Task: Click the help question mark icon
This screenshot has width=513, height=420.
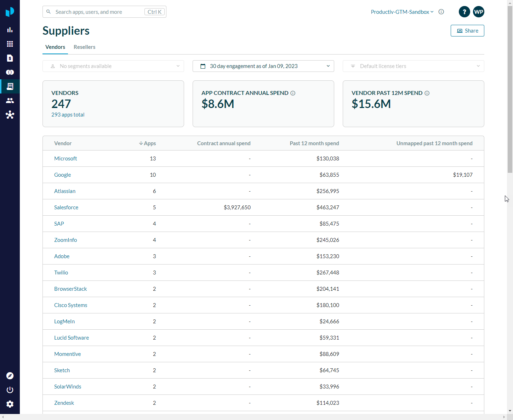Action: pos(464,12)
